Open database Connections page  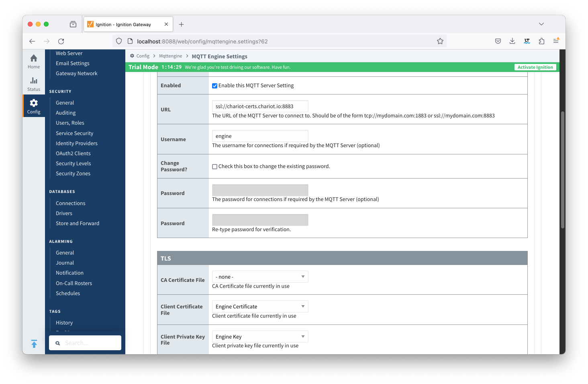click(x=71, y=203)
